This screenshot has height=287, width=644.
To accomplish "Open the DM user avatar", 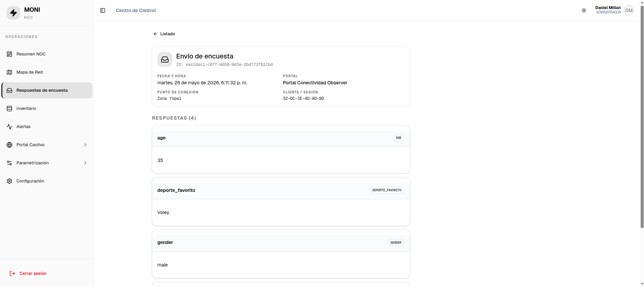I will 629,10.
